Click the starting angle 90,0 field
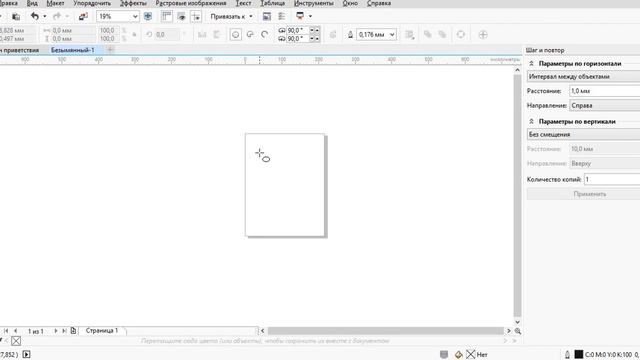This screenshot has width=640, height=360. [x=298, y=31]
